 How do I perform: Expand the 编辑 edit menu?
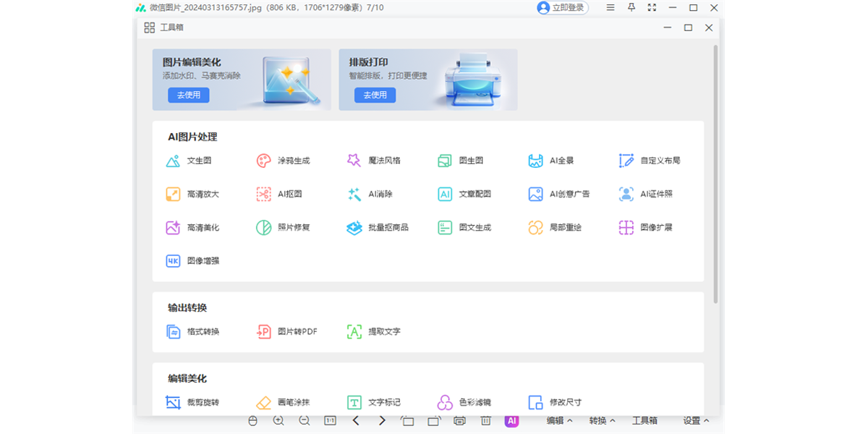tap(559, 421)
